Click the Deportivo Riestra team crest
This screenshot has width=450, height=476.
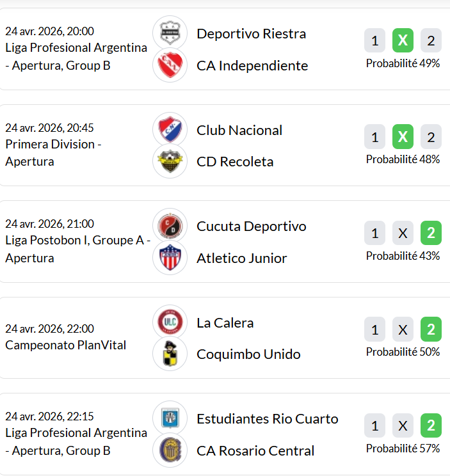[x=170, y=33]
